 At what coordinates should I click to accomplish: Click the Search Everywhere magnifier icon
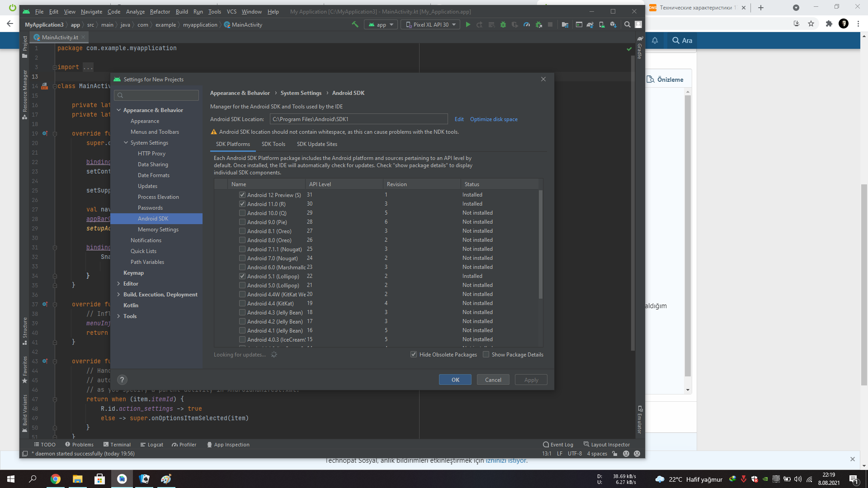click(627, 24)
